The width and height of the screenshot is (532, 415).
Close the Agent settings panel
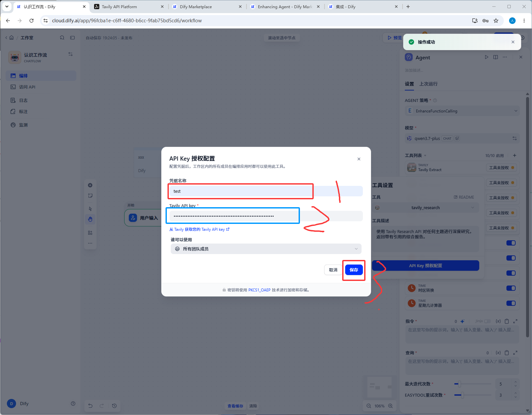(x=521, y=57)
